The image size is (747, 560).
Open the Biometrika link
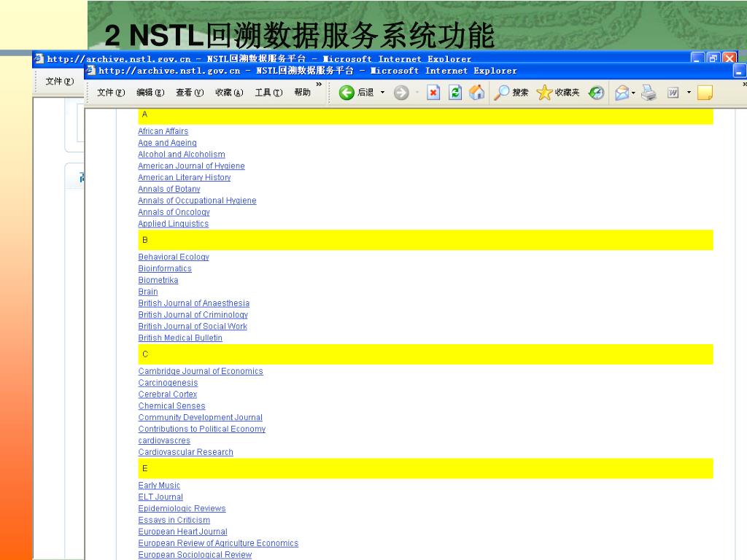coord(158,280)
